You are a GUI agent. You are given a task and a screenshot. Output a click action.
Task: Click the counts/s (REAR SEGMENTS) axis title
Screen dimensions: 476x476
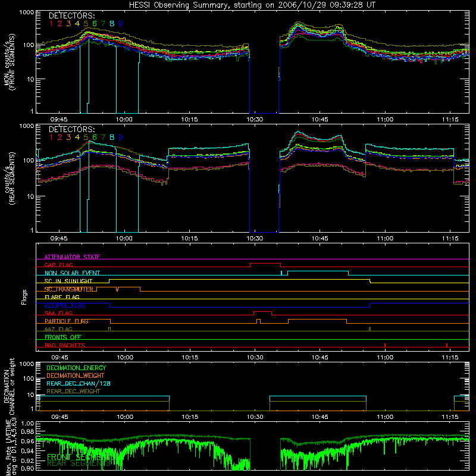click(9, 178)
